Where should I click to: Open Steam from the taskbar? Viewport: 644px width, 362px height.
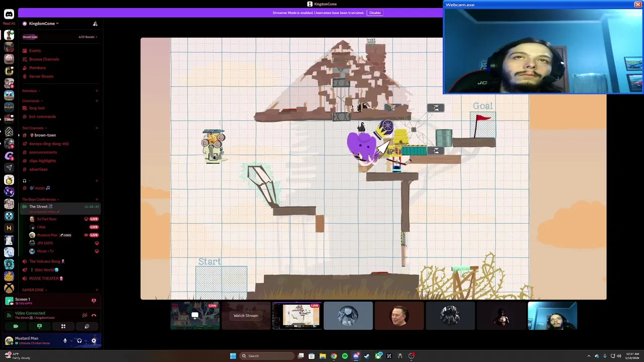[x=367, y=356]
